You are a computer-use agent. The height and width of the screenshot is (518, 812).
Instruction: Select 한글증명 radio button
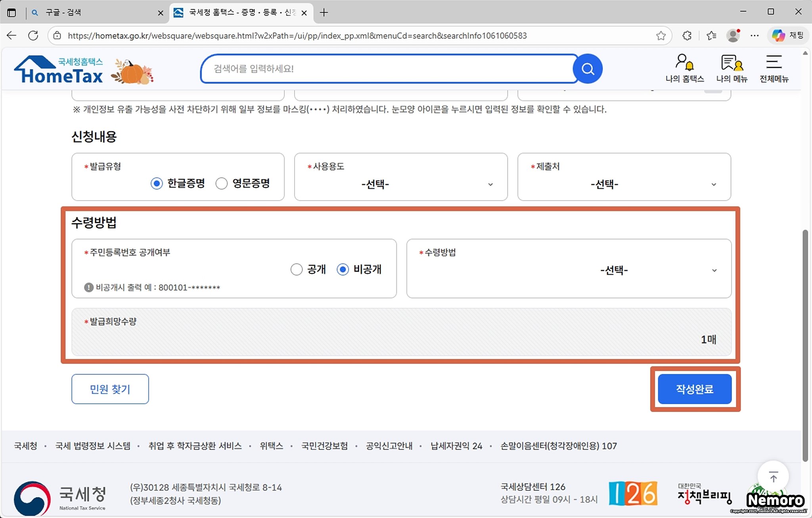coord(157,183)
